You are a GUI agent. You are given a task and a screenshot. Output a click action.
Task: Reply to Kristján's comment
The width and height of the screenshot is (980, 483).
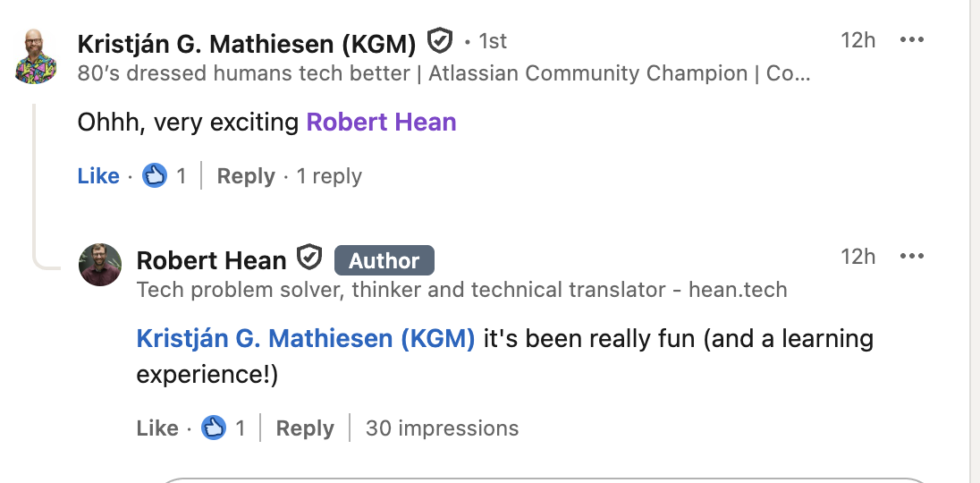pos(246,176)
